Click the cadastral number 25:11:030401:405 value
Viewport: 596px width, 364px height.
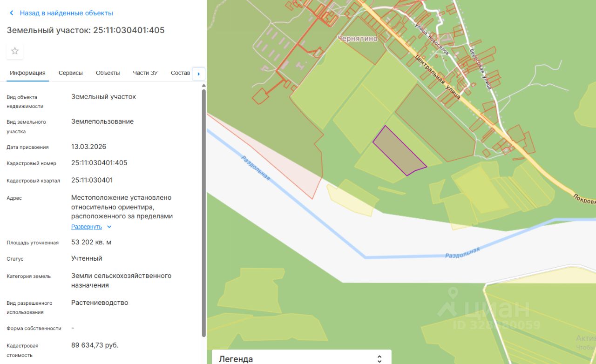point(99,163)
